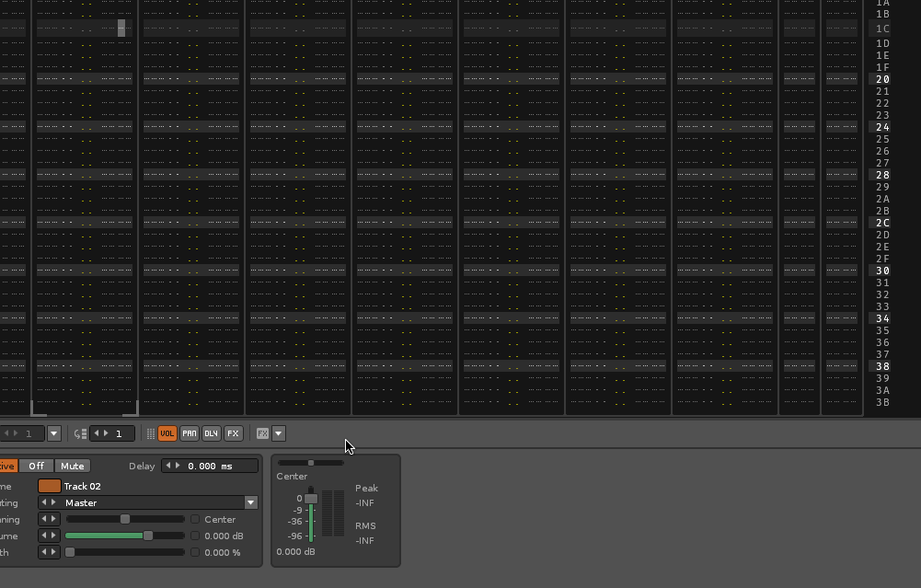Toggle the DLY delay column button
921x588 pixels.
click(x=211, y=433)
